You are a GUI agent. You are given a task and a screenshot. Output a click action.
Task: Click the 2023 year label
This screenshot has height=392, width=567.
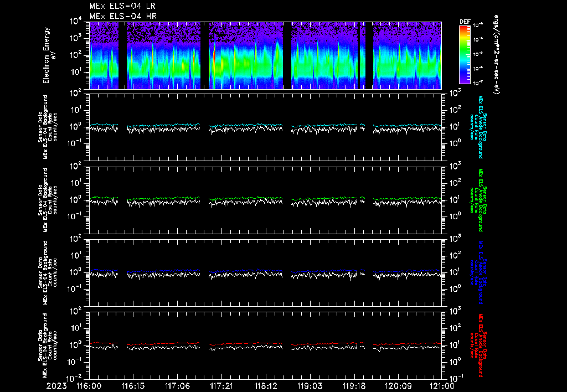click(57, 385)
